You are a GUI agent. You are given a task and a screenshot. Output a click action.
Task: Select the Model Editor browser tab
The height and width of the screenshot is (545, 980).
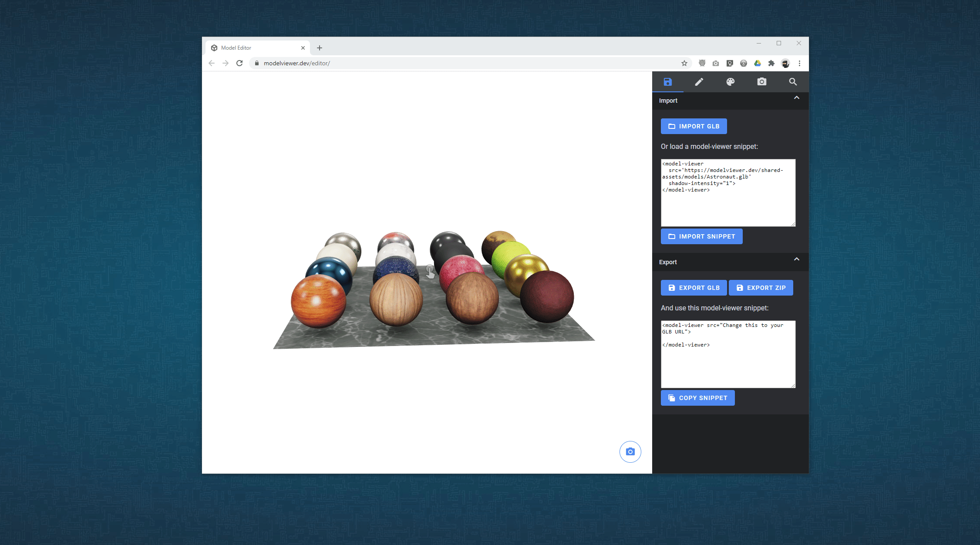pyautogui.click(x=257, y=48)
